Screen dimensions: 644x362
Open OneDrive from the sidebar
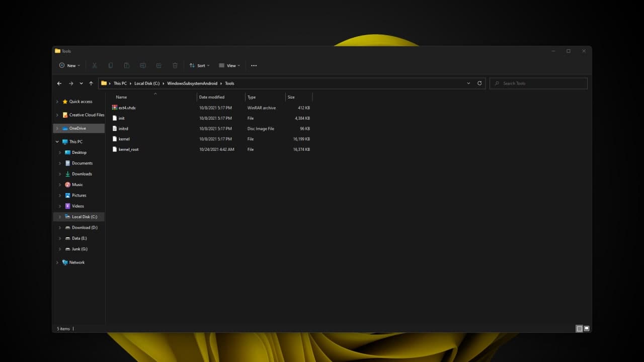click(x=78, y=128)
